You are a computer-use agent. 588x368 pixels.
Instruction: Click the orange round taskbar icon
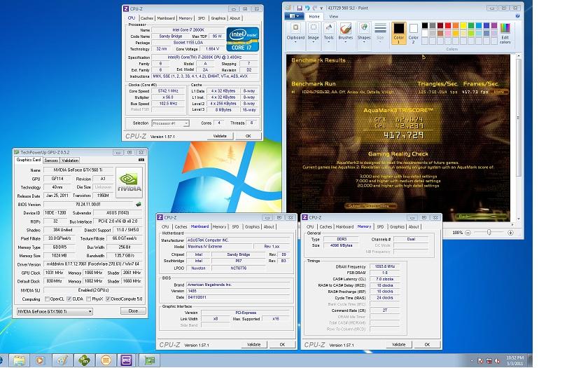pos(106,360)
